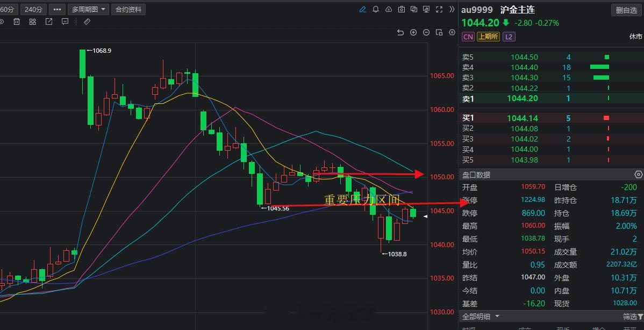Click the 上期所 exchange tag
This screenshot has height=330, width=644.
[x=488, y=37]
